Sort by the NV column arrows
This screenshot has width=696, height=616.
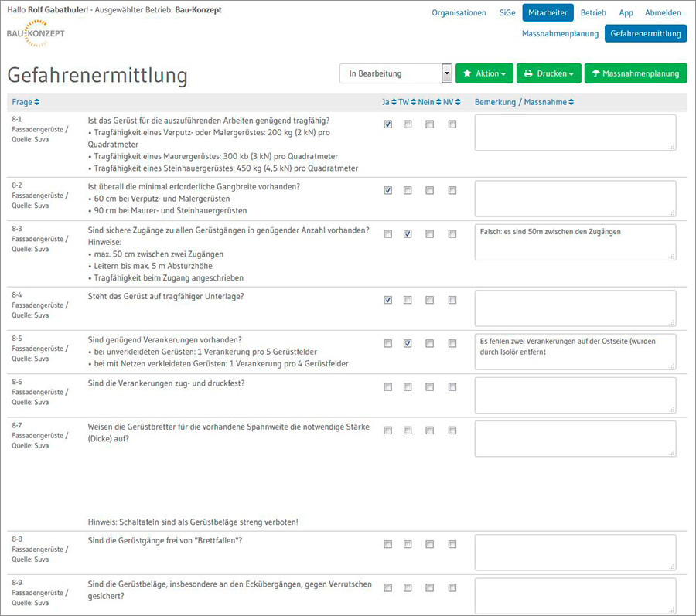tap(457, 103)
